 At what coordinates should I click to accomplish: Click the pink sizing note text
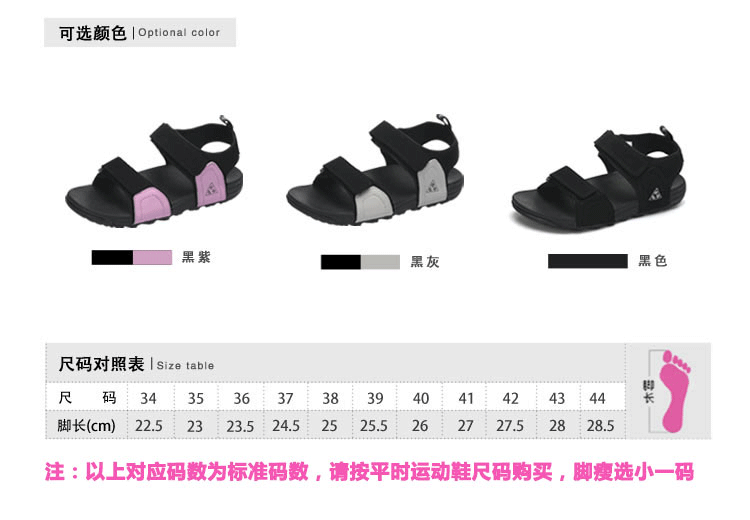click(369, 472)
